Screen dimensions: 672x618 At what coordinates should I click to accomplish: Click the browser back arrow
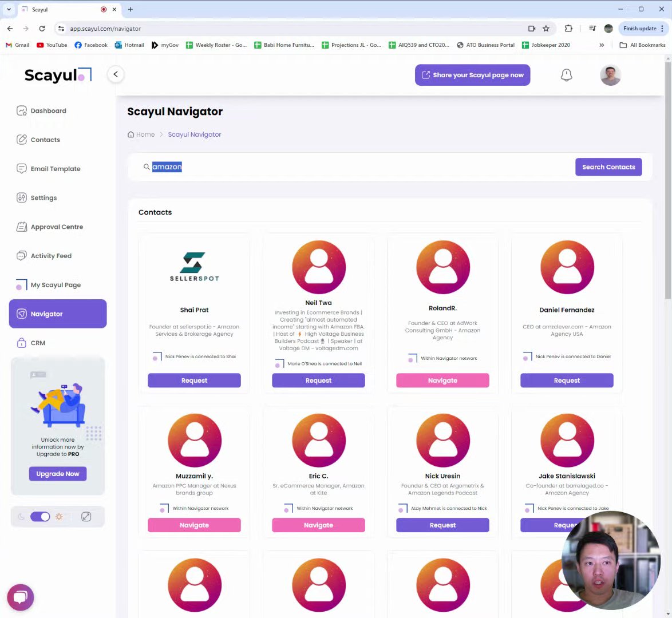pyautogui.click(x=10, y=28)
